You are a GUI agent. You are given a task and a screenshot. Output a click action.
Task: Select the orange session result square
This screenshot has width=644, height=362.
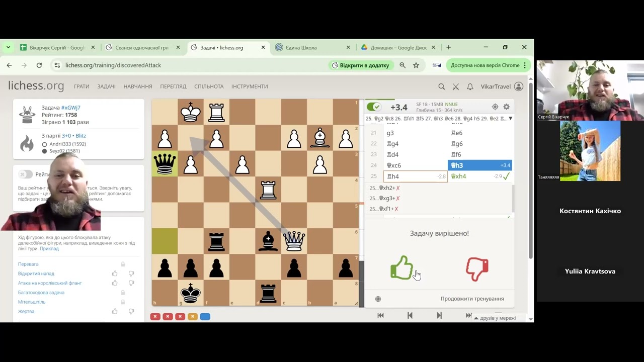pos(192,317)
